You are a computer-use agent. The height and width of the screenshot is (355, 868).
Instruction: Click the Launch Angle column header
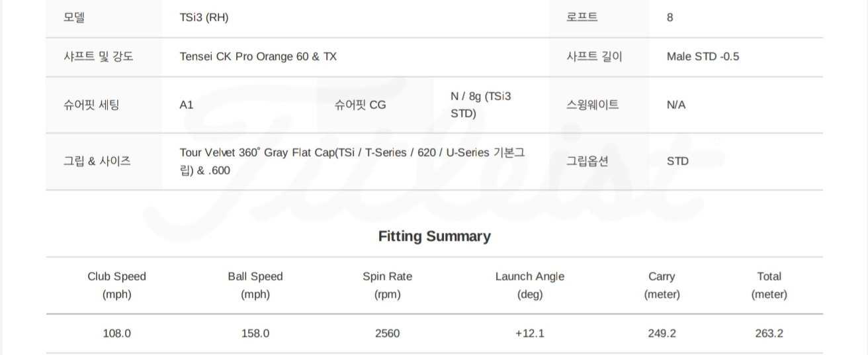pos(529,285)
